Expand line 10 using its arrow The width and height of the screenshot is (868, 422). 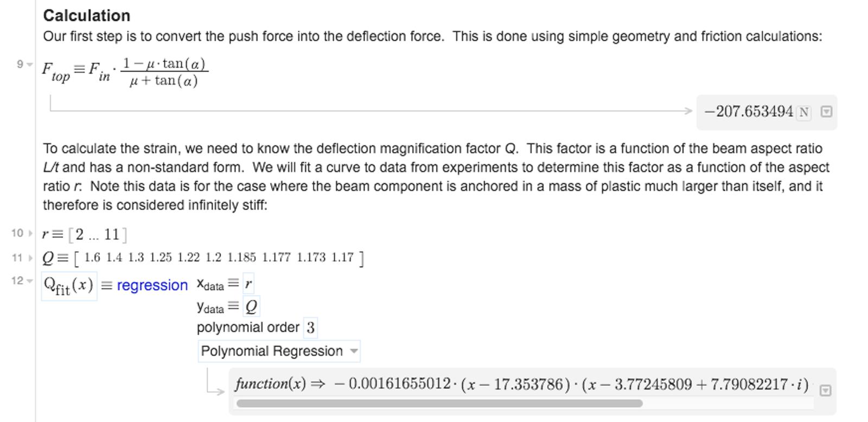30,234
